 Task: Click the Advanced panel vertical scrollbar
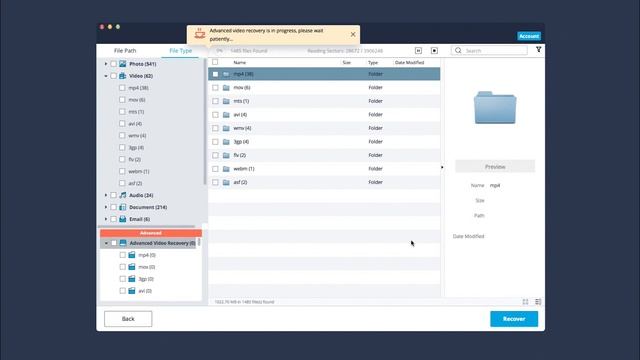pyautogui.click(x=199, y=242)
